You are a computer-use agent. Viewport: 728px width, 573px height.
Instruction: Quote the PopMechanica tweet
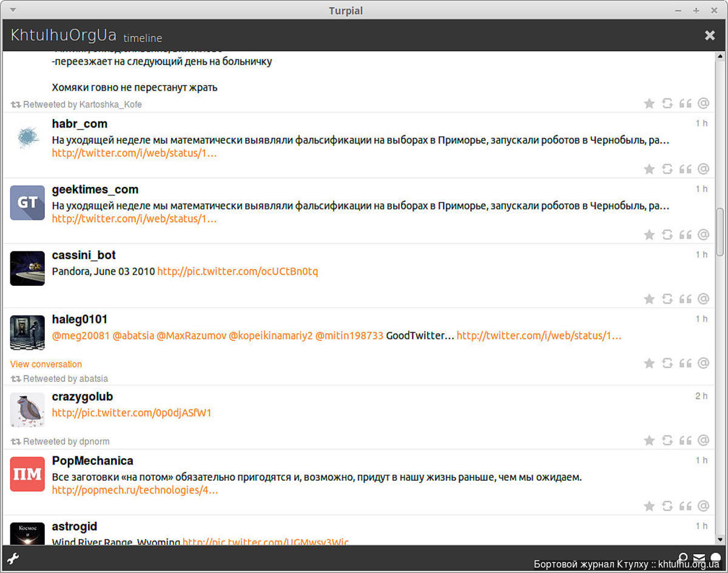pos(686,506)
